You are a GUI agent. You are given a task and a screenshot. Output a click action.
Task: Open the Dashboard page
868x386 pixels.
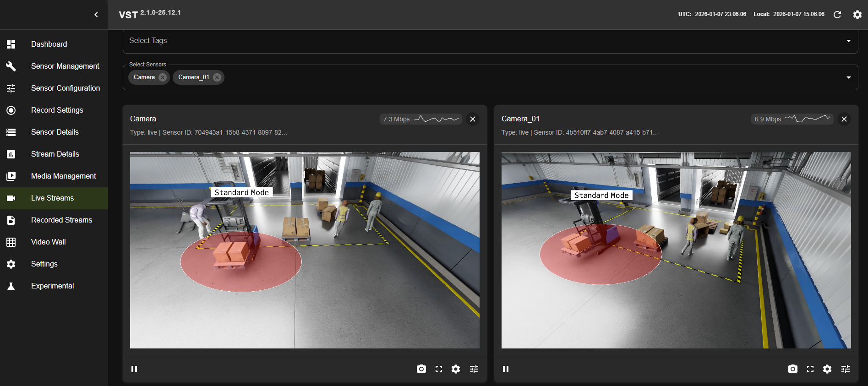(x=49, y=44)
